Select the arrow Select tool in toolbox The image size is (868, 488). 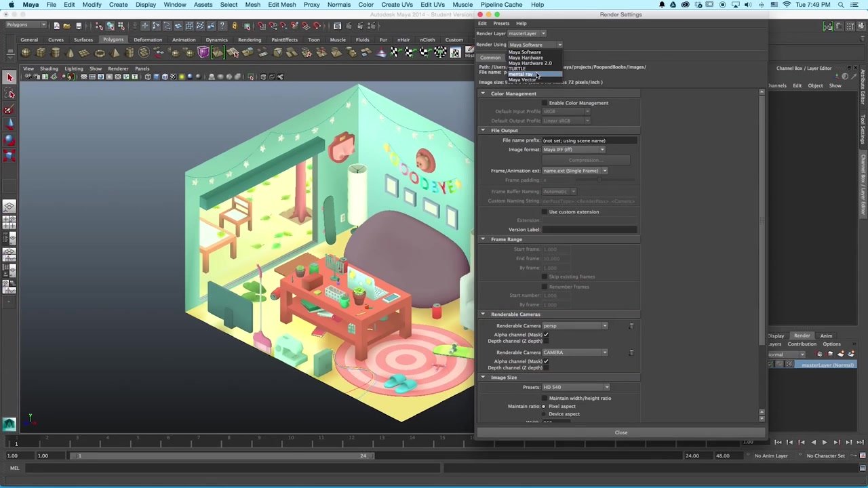pos(9,77)
